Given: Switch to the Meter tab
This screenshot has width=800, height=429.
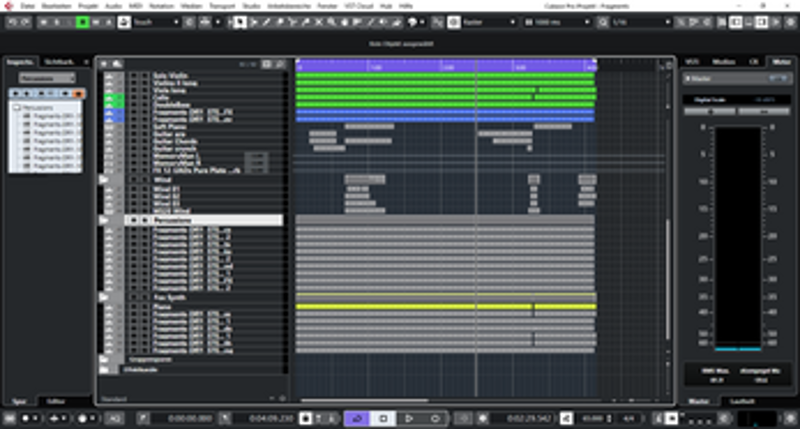Looking at the screenshot, I should [x=779, y=62].
